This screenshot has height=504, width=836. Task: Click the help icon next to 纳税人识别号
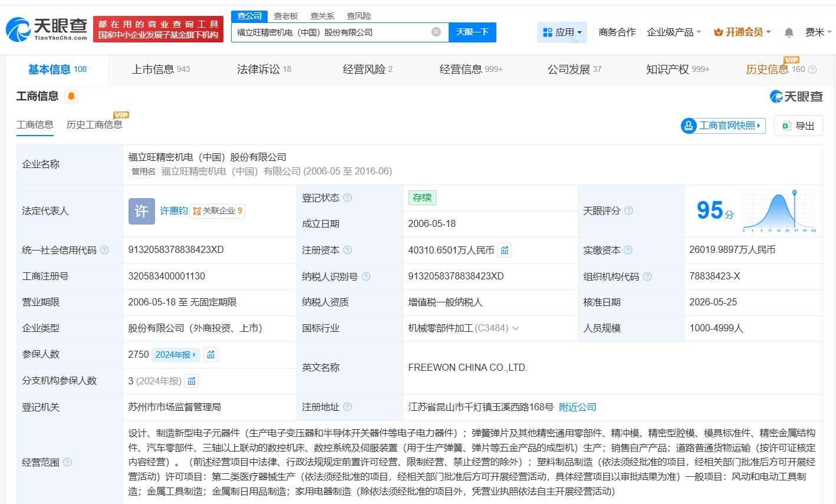click(x=366, y=276)
